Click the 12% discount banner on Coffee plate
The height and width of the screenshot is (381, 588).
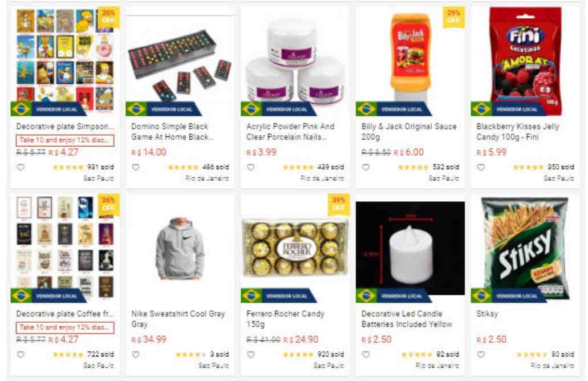point(65,327)
